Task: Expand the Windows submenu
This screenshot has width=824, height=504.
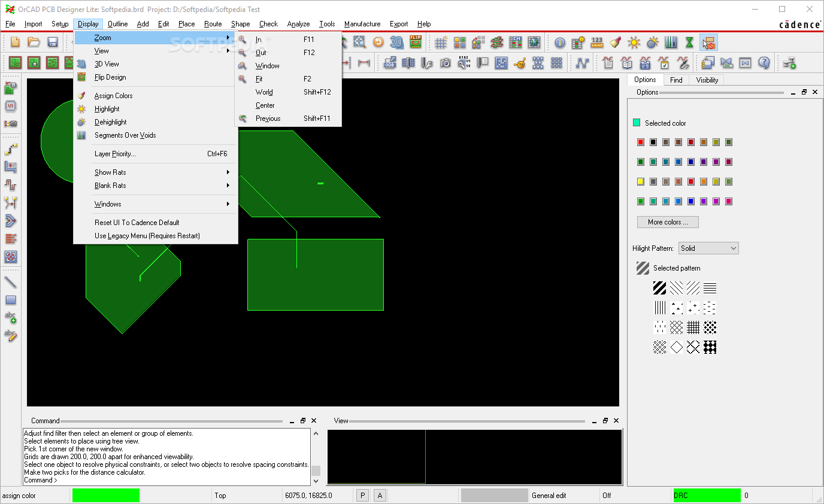Action: pos(156,204)
